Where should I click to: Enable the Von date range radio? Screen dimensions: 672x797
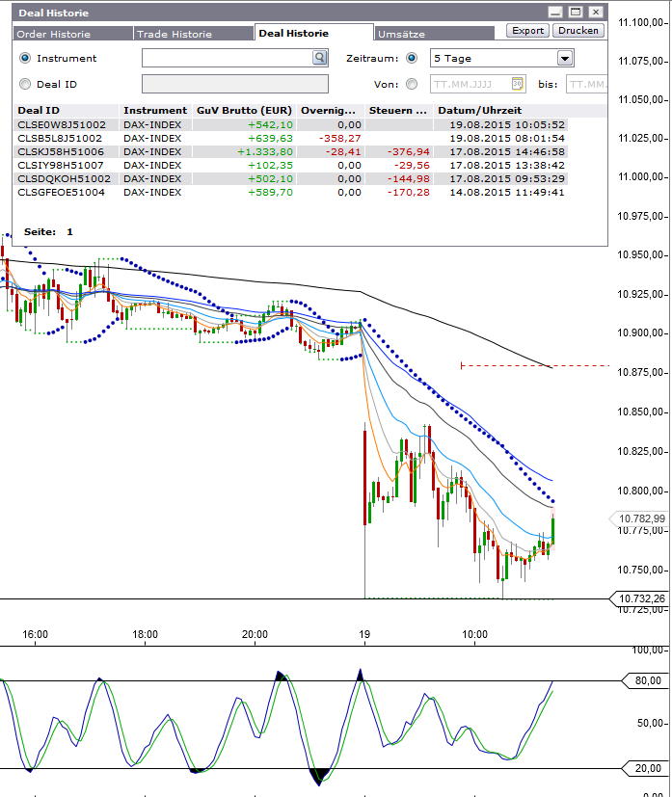(x=412, y=84)
